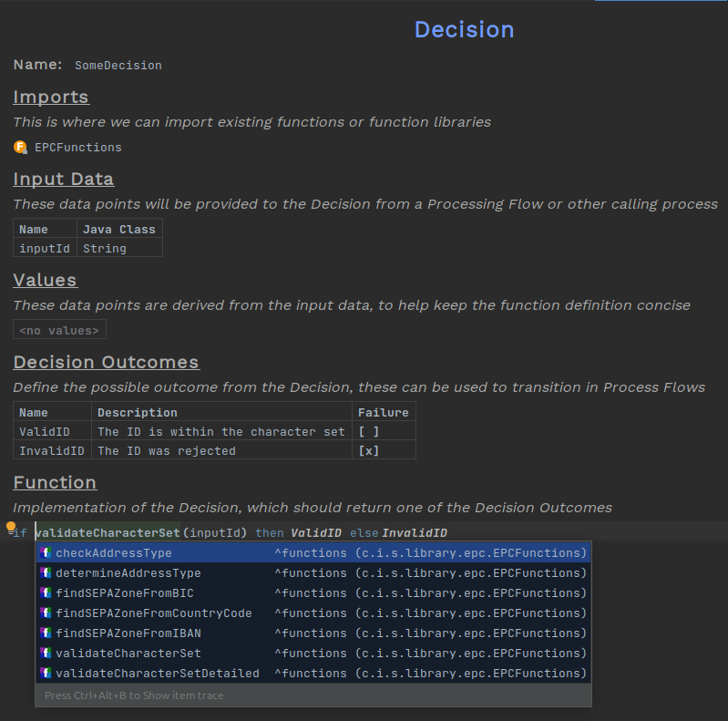The height and width of the screenshot is (721, 728).
Task: Click the function icon next to findSEPAZoneFromCountryCode
Action: 46,613
